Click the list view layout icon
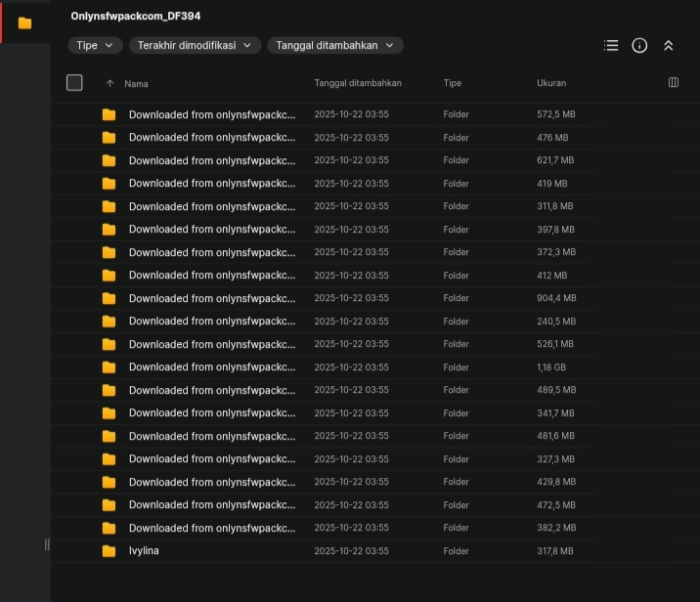 coord(611,45)
